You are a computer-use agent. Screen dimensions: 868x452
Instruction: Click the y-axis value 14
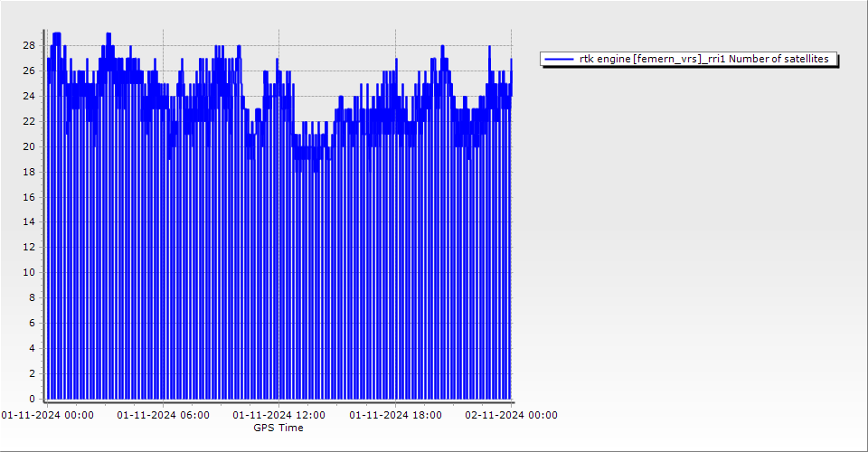pyautogui.click(x=29, y=221)
